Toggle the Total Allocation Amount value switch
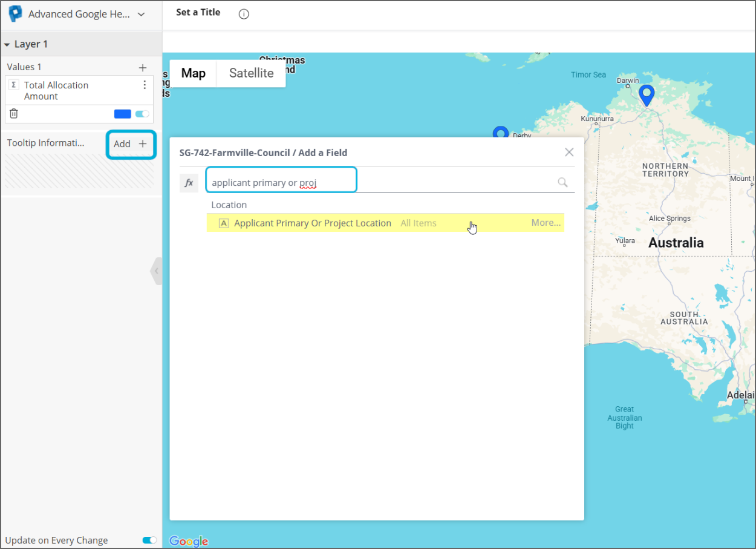Screen dimensions: 756x549 tap(142, 114)
